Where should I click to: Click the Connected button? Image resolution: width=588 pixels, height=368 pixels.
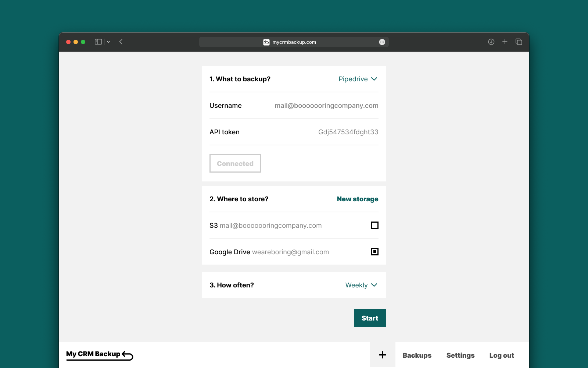(235, 163)
